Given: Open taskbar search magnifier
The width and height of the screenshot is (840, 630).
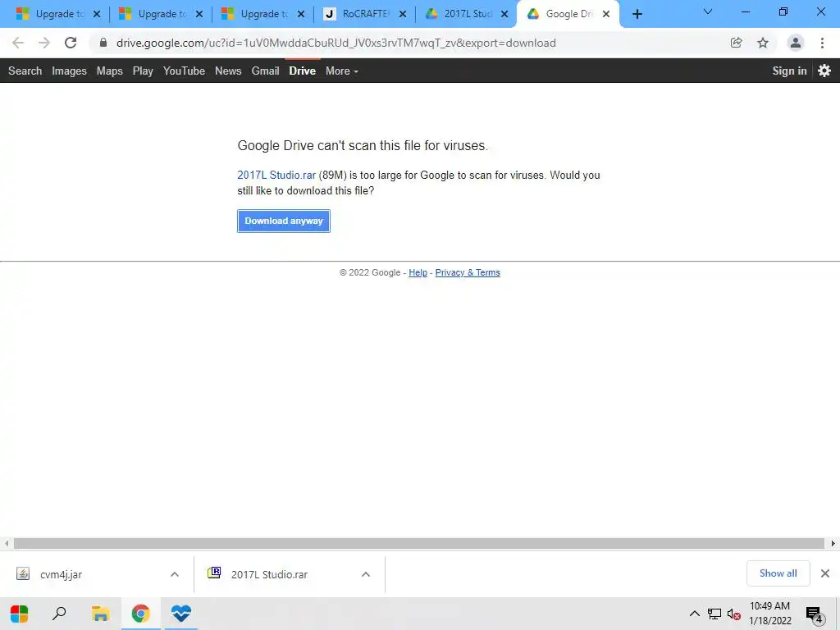Looking at the screenshot, I should point(59,614).
